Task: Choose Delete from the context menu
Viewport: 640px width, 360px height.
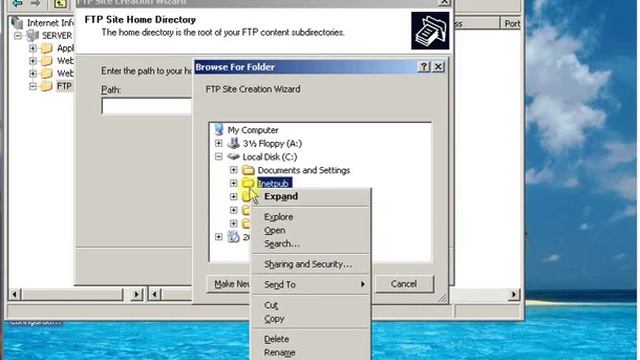Action: click(x=310, y=339)
